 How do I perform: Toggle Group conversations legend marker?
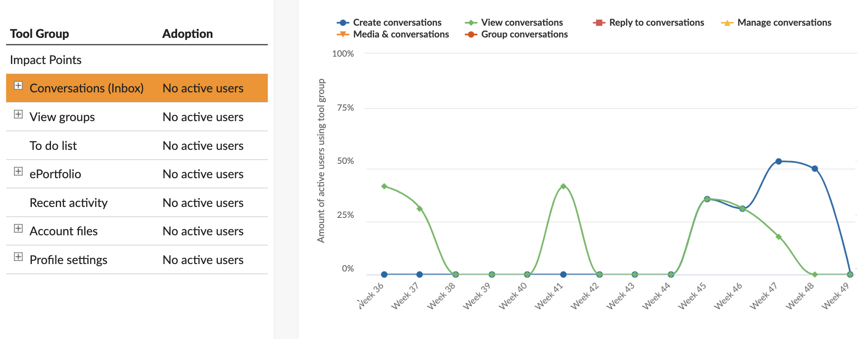point(471,34)
